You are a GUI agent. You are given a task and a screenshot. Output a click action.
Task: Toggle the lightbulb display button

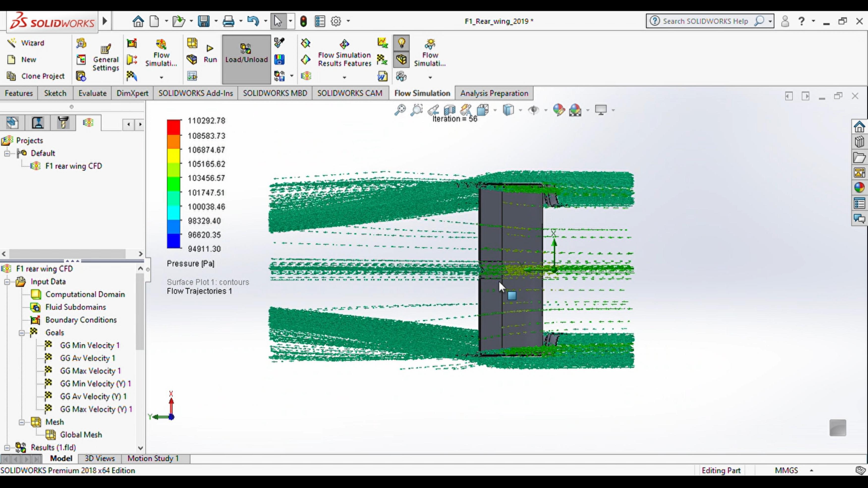401,43
